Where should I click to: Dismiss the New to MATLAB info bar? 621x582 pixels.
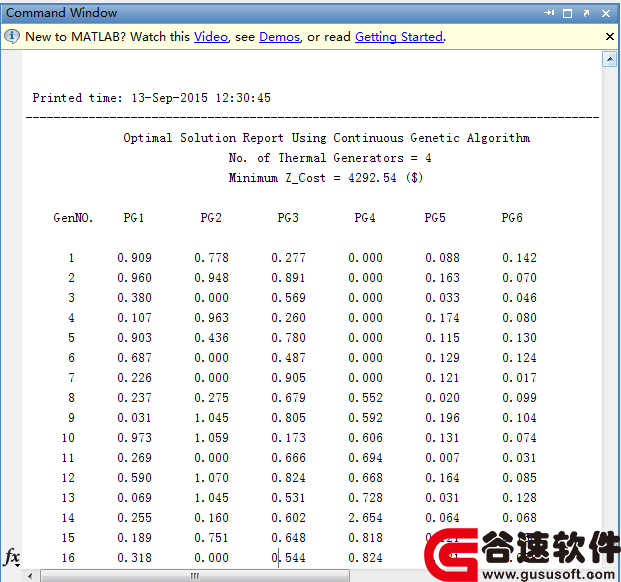[x=610, y=36]
